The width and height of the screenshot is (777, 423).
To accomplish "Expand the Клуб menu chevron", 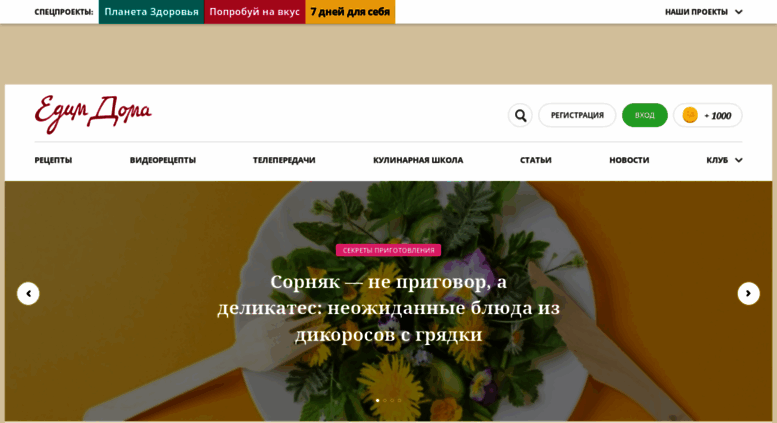I will 738,160.
